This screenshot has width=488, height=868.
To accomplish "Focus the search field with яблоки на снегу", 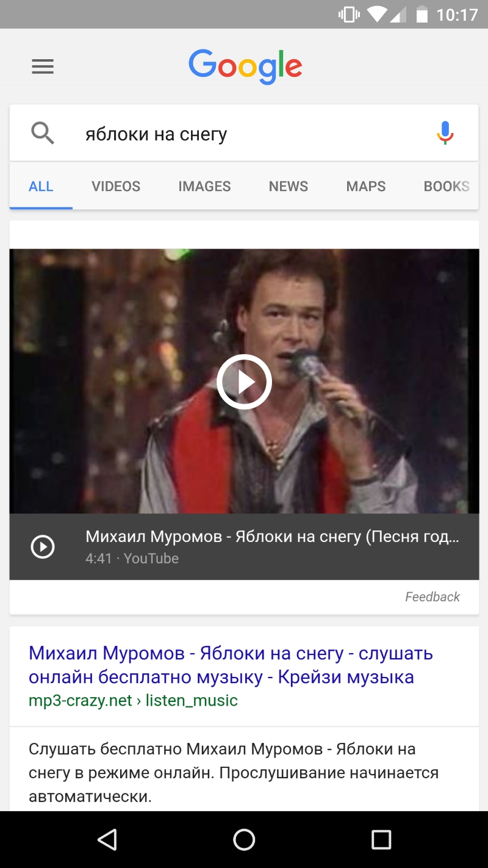I will pyautogui.click(x=244, y=133).
